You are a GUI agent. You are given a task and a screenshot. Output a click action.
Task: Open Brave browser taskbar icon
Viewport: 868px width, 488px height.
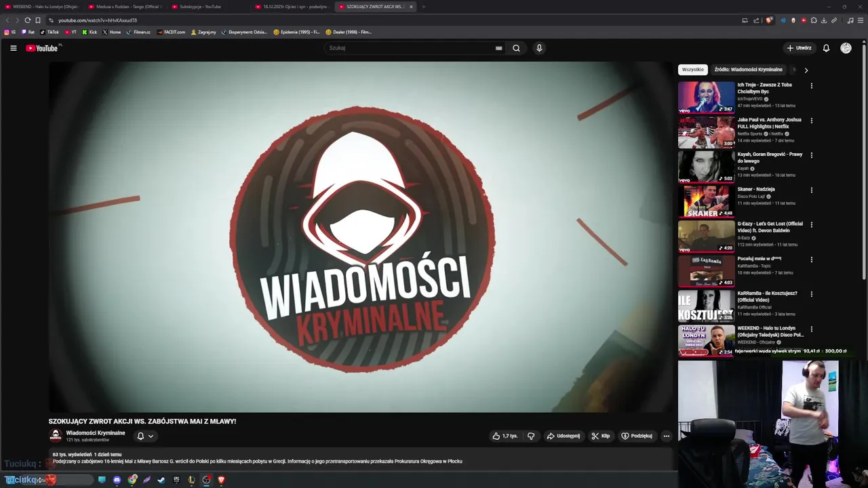pos(221,480)
